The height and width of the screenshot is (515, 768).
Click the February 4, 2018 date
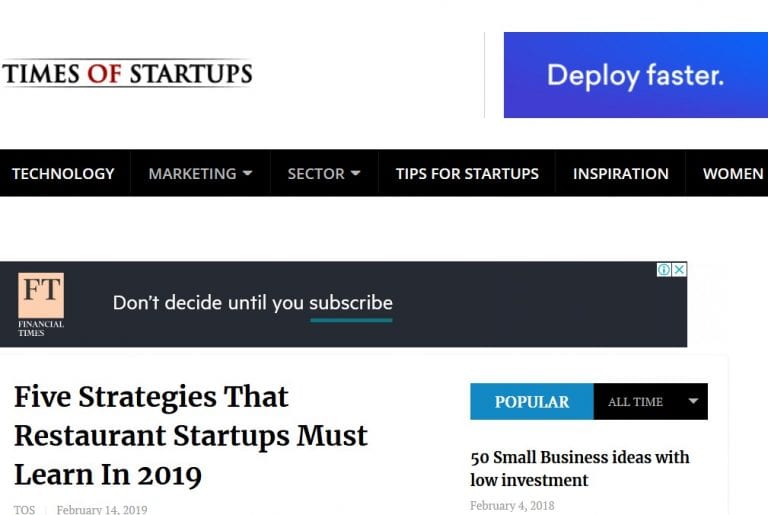[512, 506]
